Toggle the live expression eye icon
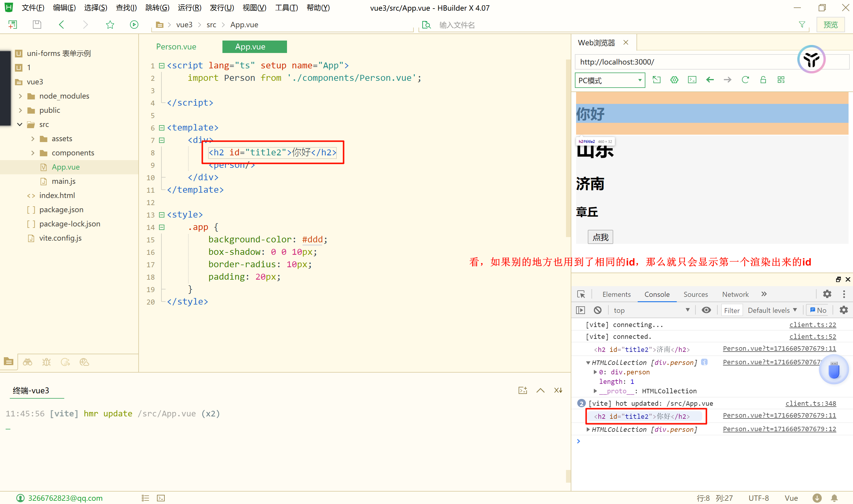Viewport: 853px width, 504px height. [x=706, y=310]
